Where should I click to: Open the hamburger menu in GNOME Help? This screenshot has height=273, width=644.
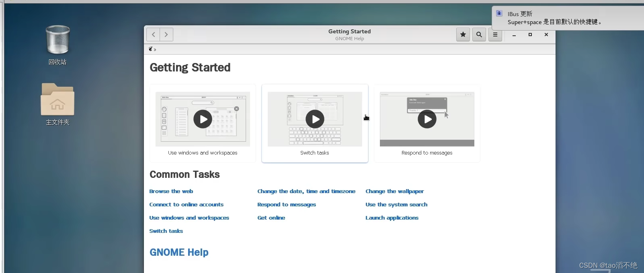click(x=495, y=35)
